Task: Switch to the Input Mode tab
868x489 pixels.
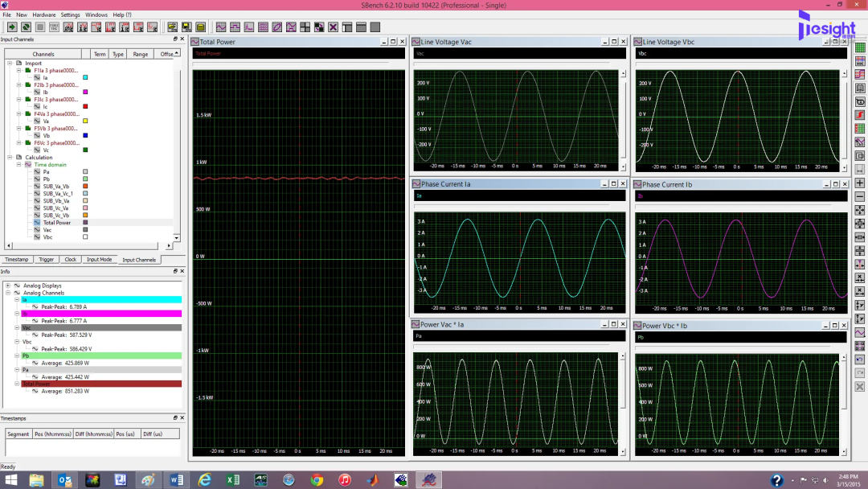Action: 99,259
